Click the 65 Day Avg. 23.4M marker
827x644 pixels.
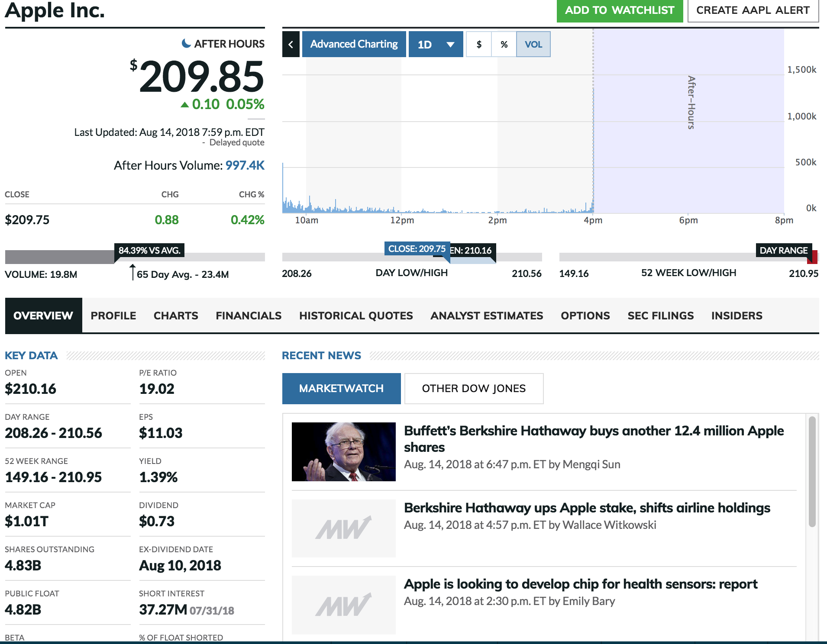(x=183, y=274)
